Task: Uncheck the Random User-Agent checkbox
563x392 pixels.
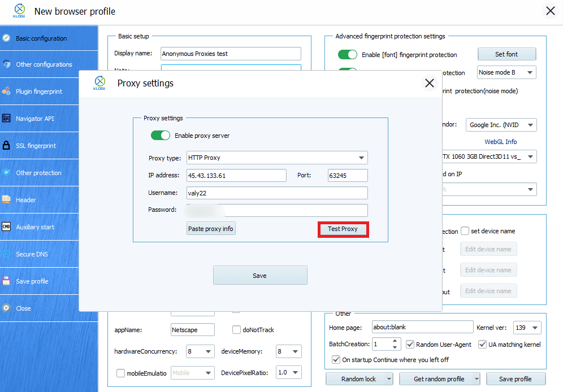Action: [x=410, y=344]
